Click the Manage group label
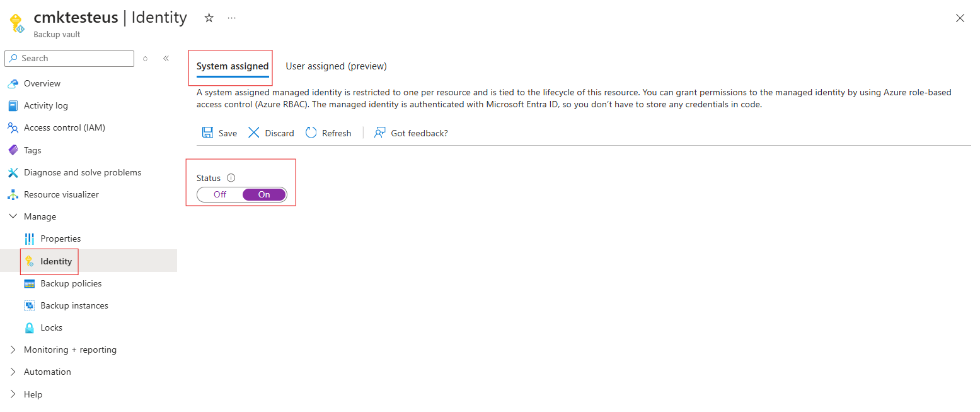 [40, 216]
